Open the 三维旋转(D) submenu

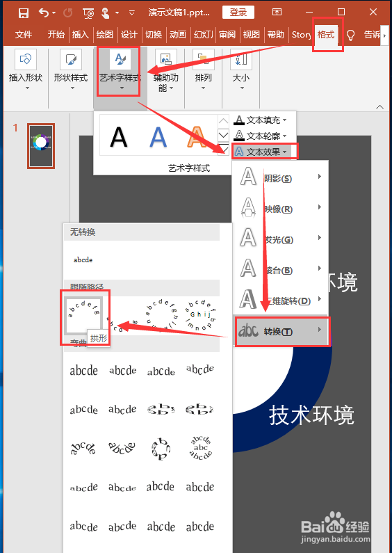(281, 300)
